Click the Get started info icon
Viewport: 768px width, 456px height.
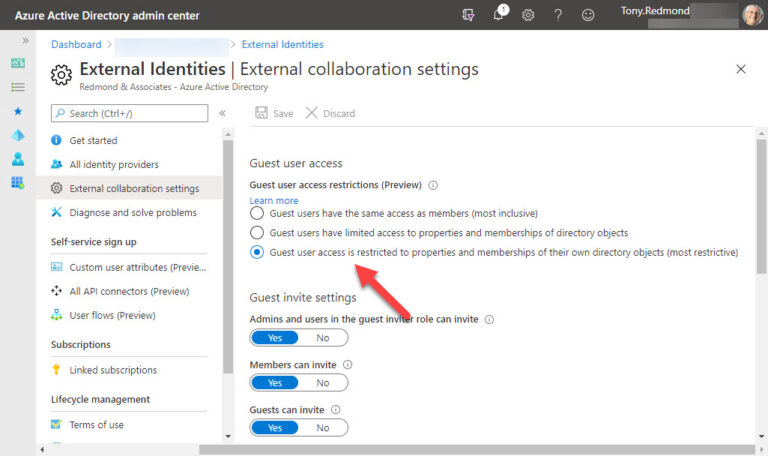click(x=56, y=140)
